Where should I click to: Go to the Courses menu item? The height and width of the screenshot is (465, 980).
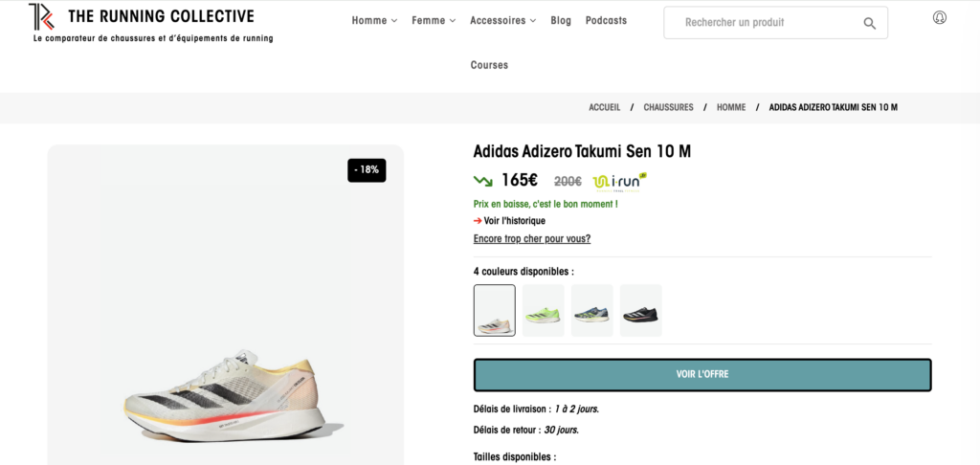click(489, 65)
